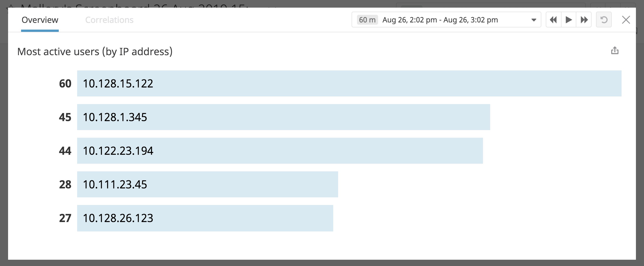The image size is (644, 266).
Task: Select the 10.128.26.123 bar
Action: coord(205,218)
